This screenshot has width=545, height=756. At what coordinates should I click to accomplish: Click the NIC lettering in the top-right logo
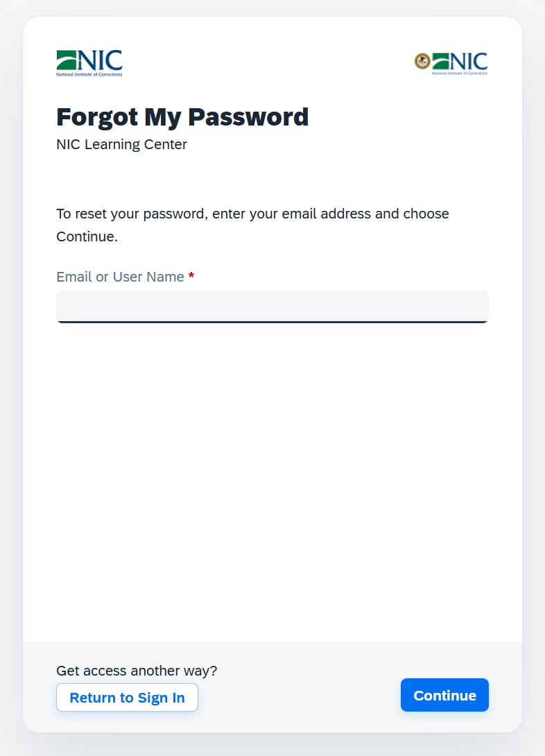(468, 60)
